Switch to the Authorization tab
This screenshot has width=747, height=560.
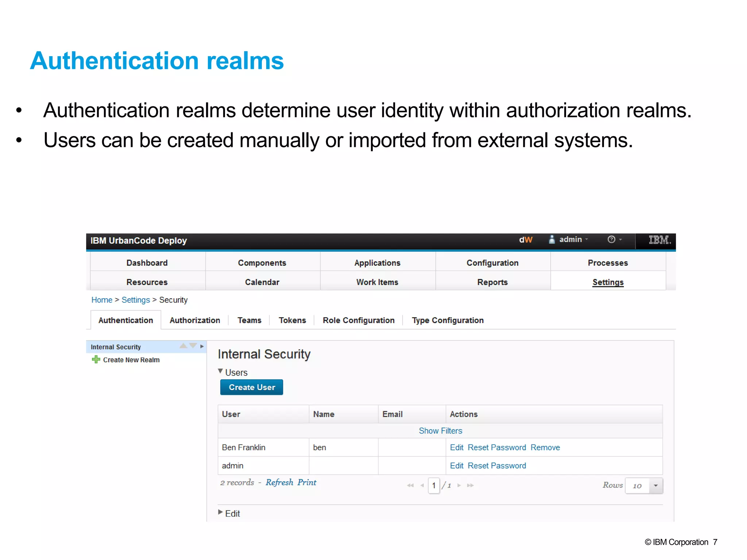pos(195,320)
